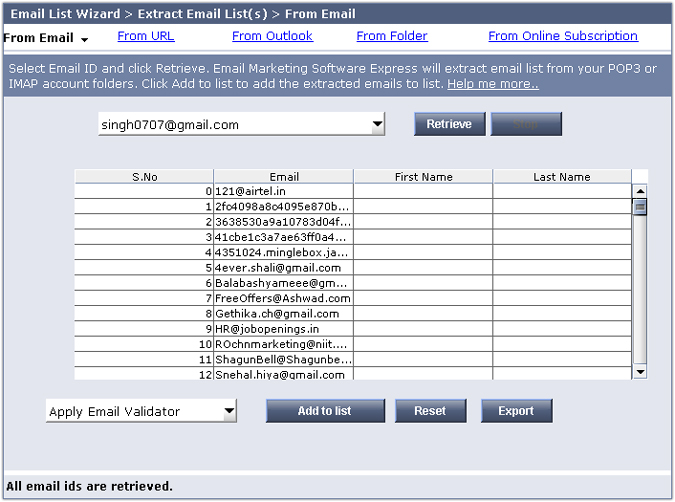675x502 pixels.
Task: Expand the singh0707@gmail.com account dropdown
Action: click(378, 124)
